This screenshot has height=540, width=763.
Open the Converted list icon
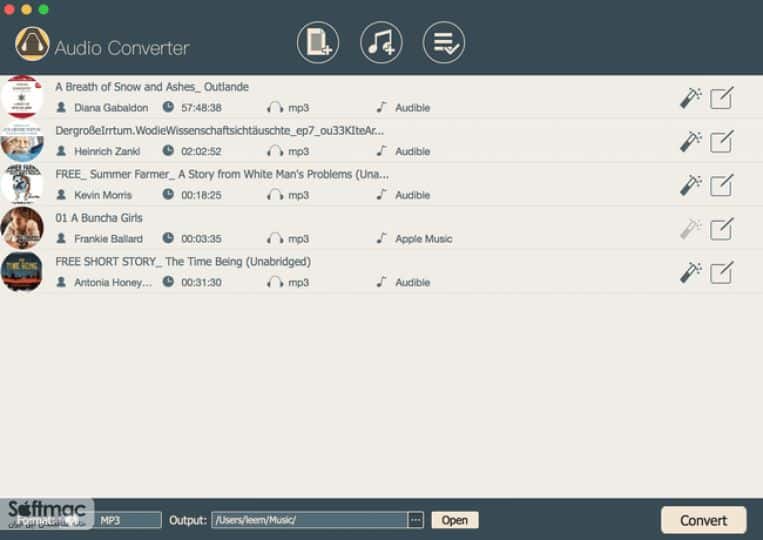[x=444, y=43]
